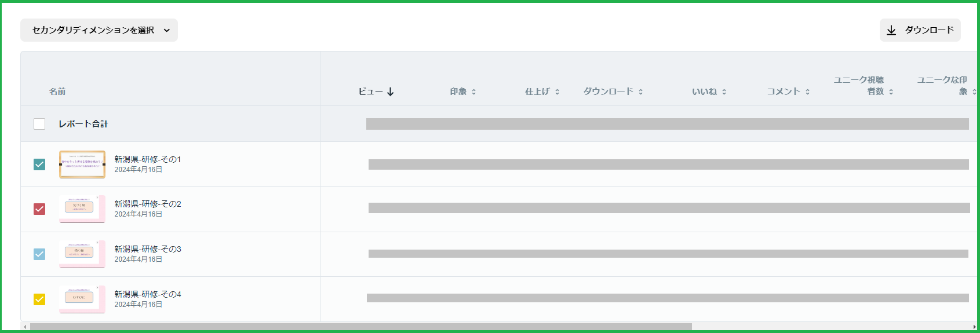Uncheck the red 新潟県-研修-その2 checkbox
This screenshot has height=333, width=980.
(39, 209)
